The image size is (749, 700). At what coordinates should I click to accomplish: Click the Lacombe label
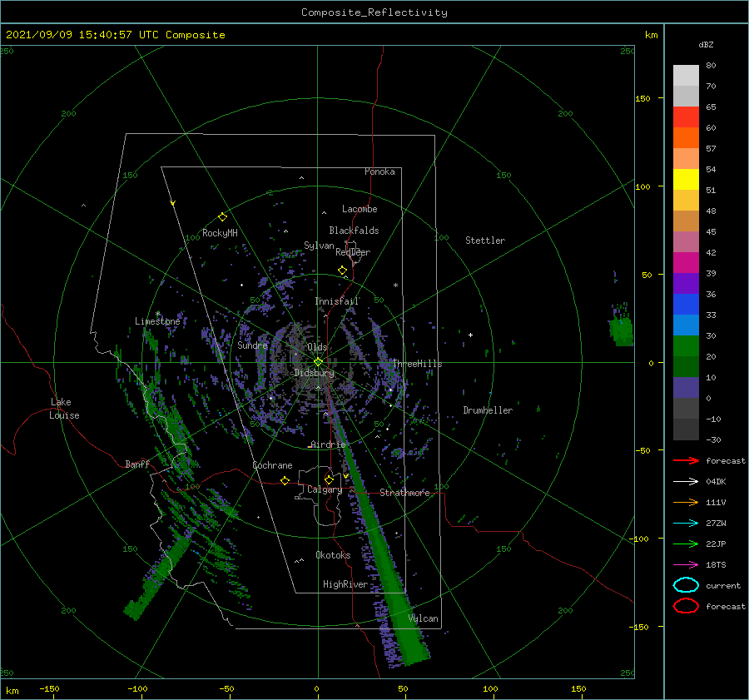360,209
